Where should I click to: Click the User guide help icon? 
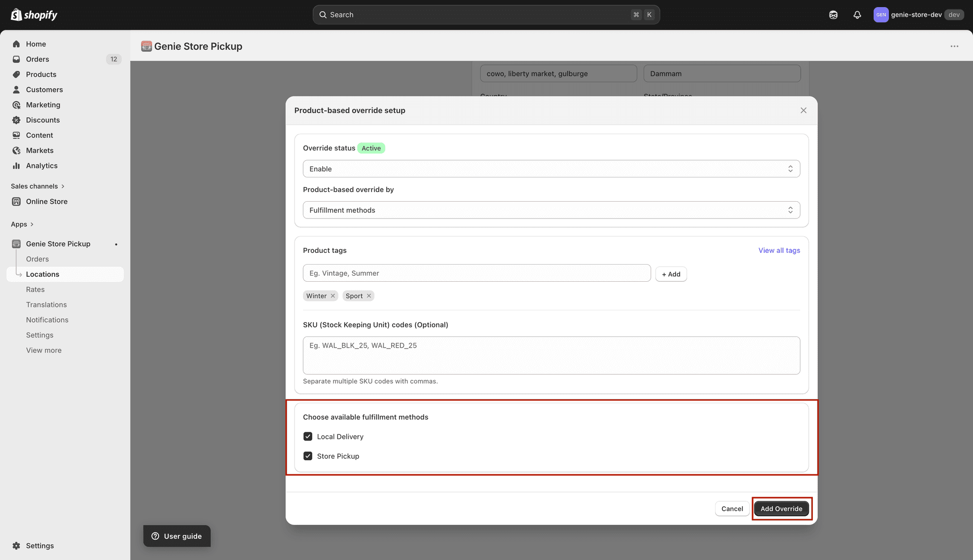pyautogui.click(x=156, y=536)
